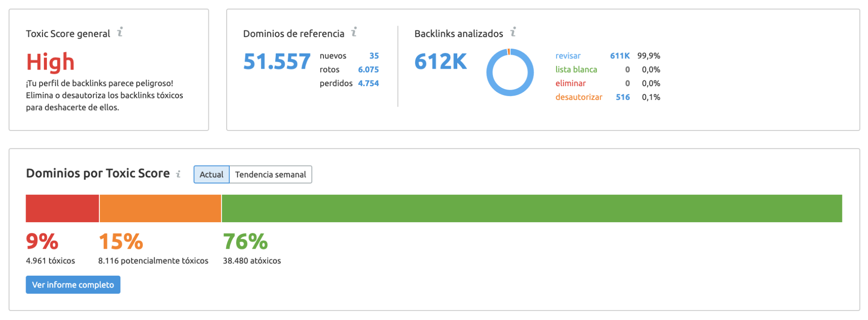Switch to Tendencia semanal tab
The width and height of the screenshot is (868, 320).
click(x=271, y=174)
